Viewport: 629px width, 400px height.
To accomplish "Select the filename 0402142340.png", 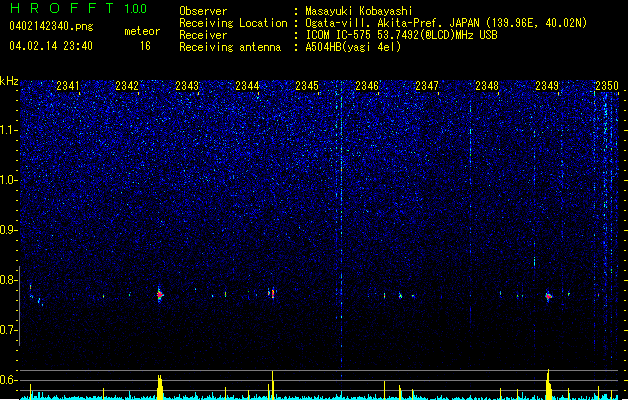I will point(51,27).
